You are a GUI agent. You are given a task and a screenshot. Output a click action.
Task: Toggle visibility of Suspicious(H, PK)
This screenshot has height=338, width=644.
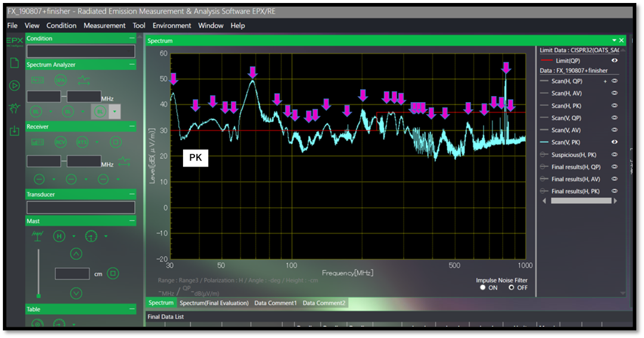coord(614,155)
